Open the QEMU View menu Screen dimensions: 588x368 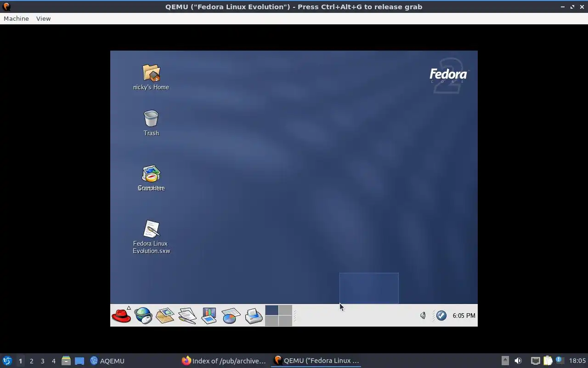click(x=43, y=18)
